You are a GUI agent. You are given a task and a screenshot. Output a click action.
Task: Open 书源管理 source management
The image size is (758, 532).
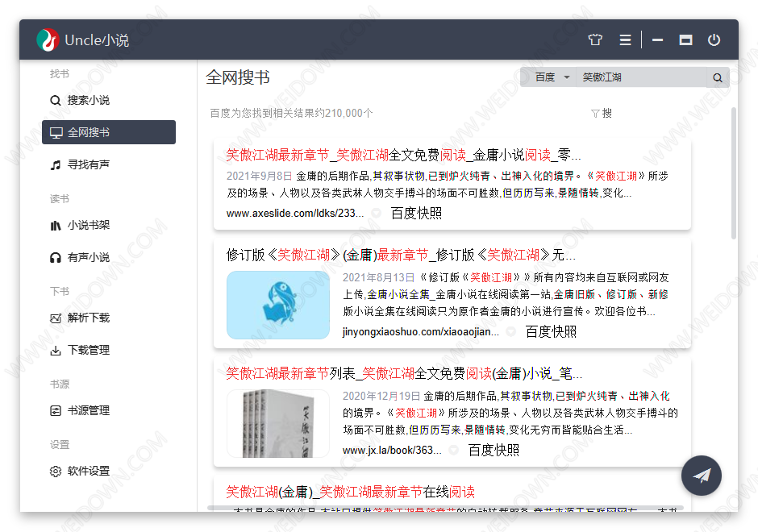click(109, 411)
